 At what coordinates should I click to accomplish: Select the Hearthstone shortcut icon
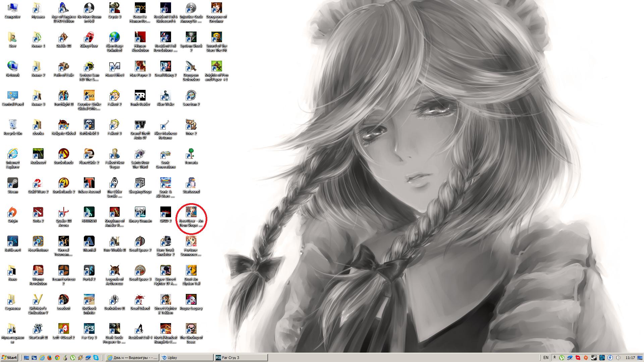click(x=38, y=242)
